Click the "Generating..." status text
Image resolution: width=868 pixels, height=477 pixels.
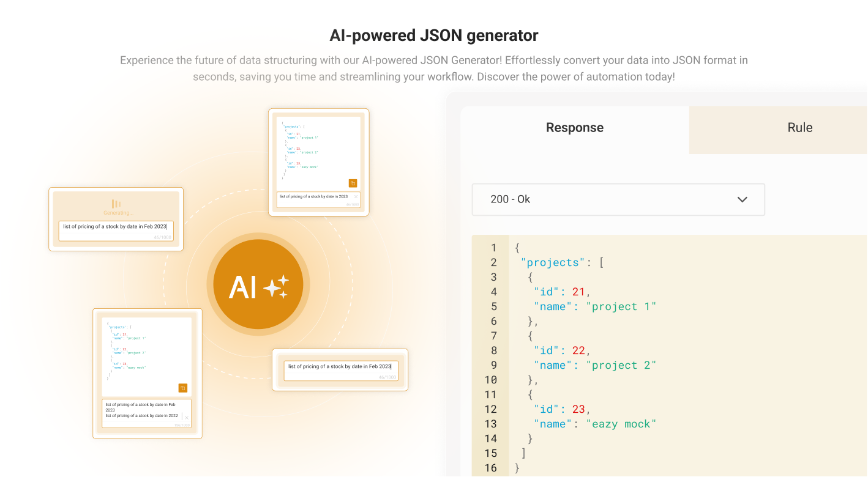118,213
